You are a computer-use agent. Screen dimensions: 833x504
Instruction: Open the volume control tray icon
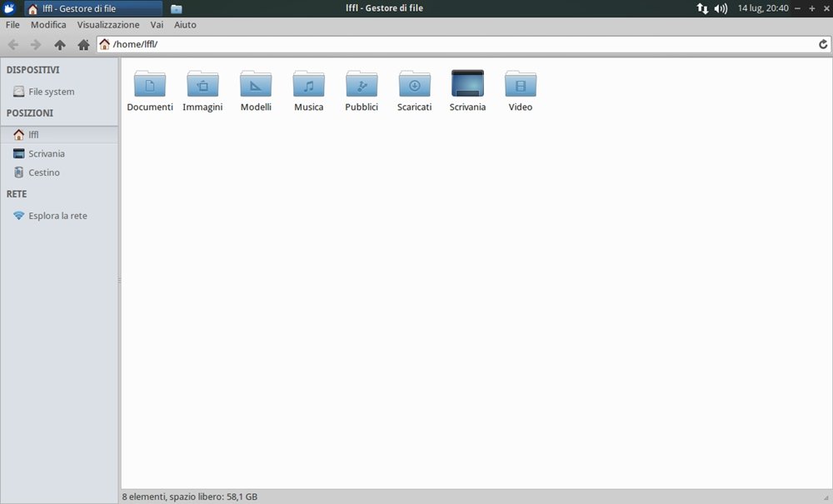point(721,8)
